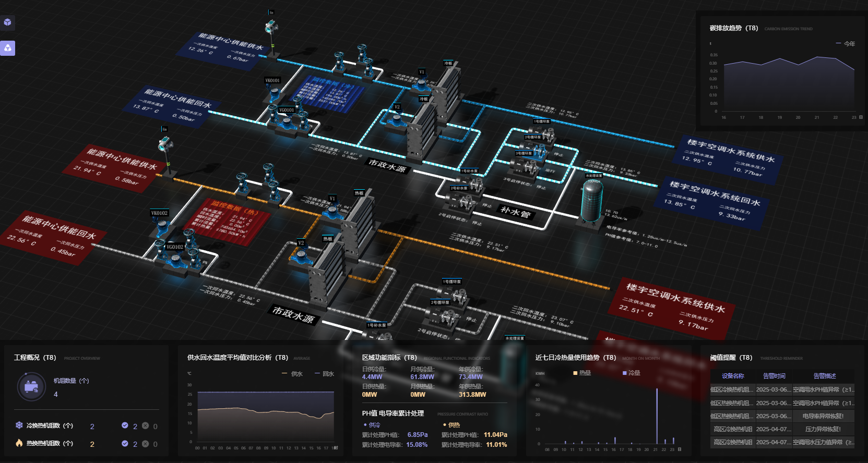This screenshot has height=463, width=868.
Task: Open the 压力异常恢复 alarm row
Action: [782, 429]
